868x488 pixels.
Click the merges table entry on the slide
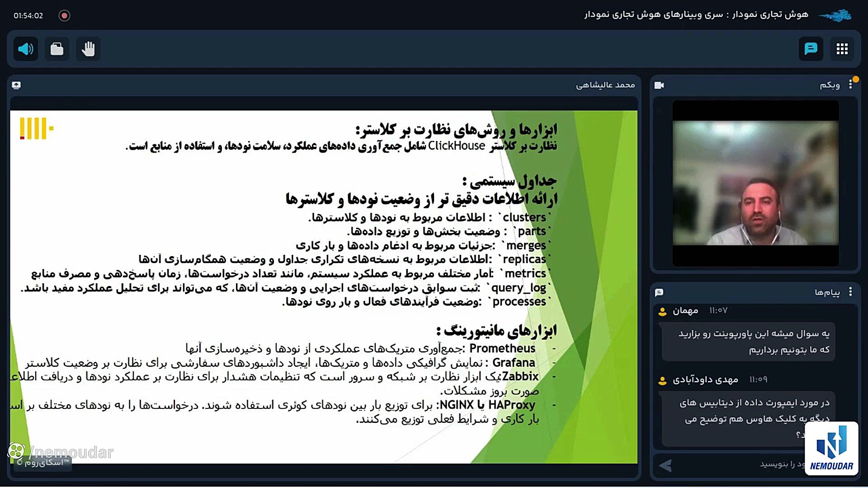click(424, 245)
